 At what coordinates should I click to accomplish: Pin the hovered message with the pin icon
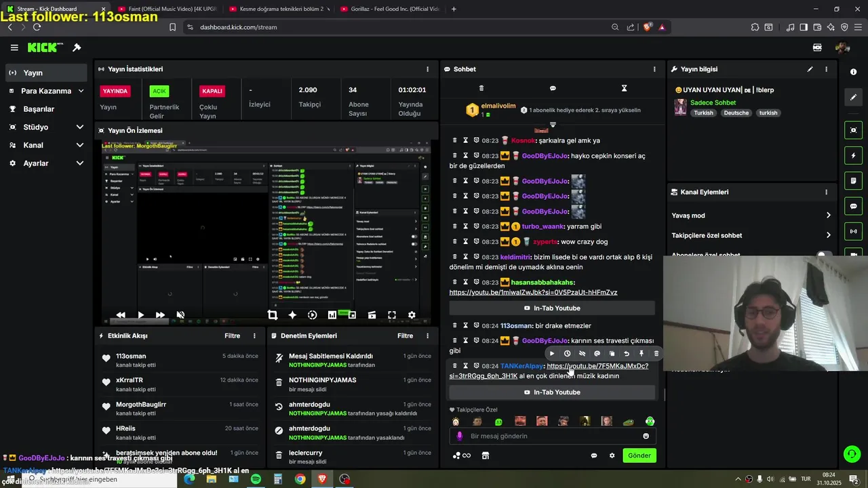tap(641, 353)
